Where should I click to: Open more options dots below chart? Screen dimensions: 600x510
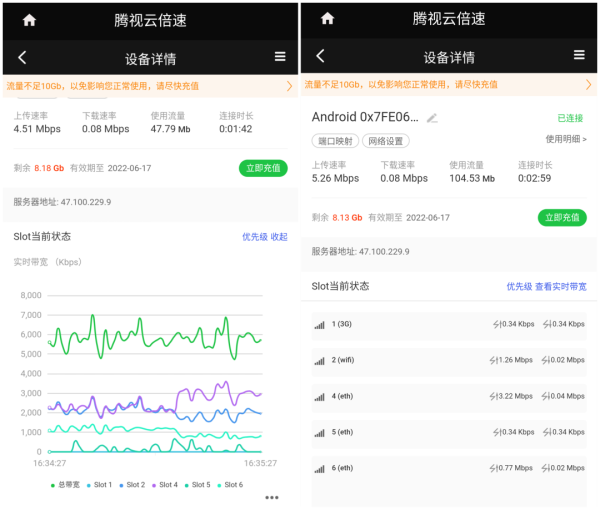pos(272,497)
